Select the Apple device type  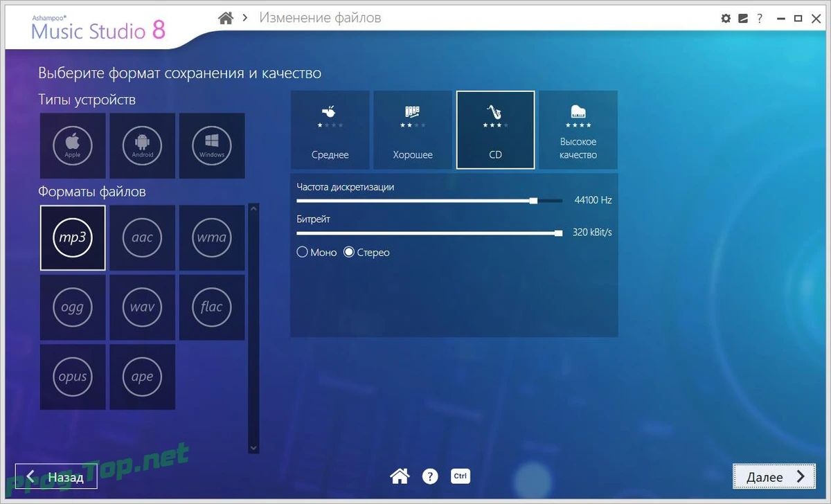73,146
